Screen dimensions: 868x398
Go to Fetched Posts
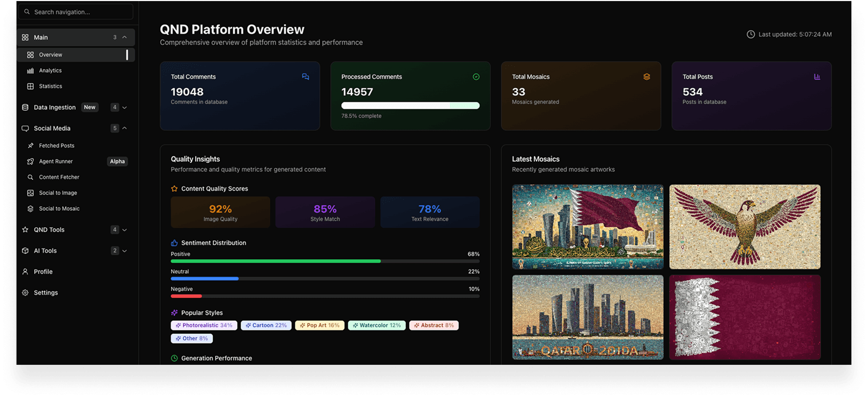point(56,146)
